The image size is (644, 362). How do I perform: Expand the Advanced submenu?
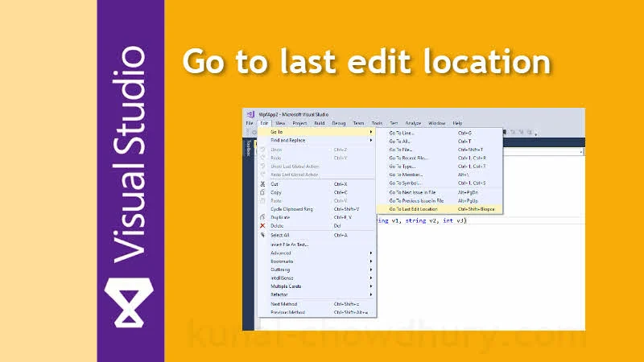(x=316, y=253)
